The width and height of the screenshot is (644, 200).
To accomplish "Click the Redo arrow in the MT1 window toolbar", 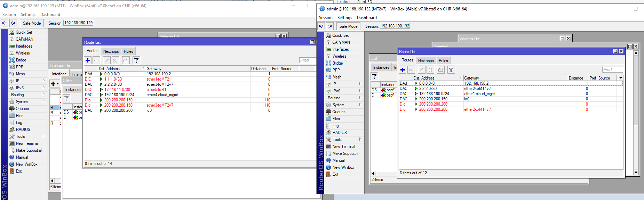I will (x=13, y=23).
